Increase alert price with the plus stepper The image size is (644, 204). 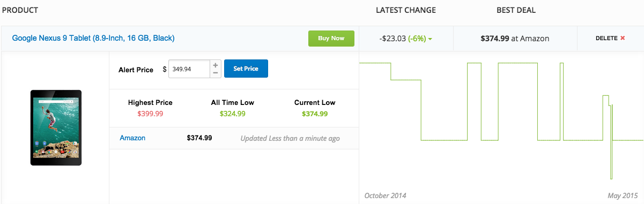[x=216, y=64]
